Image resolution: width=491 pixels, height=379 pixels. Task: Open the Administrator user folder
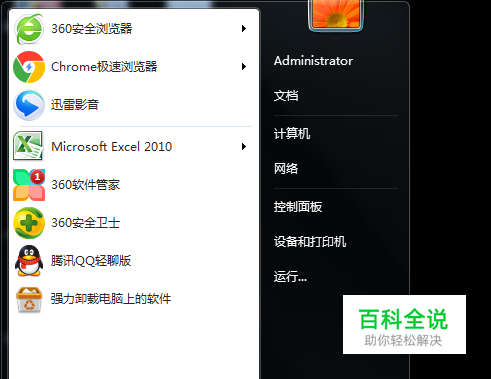click(x=313, y=61)
